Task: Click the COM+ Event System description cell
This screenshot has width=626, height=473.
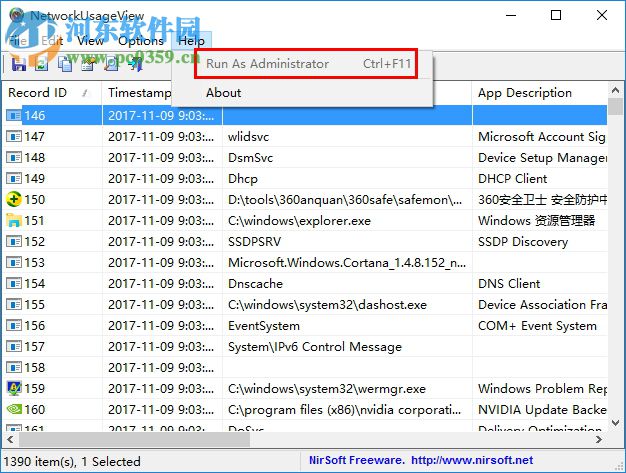Action: (540, 325)
